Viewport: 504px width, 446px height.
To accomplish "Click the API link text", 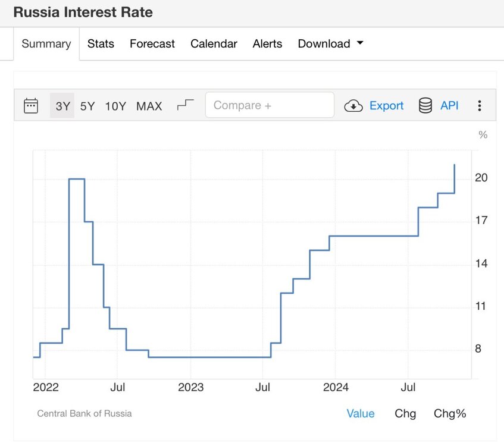I will tap(449, 105).
